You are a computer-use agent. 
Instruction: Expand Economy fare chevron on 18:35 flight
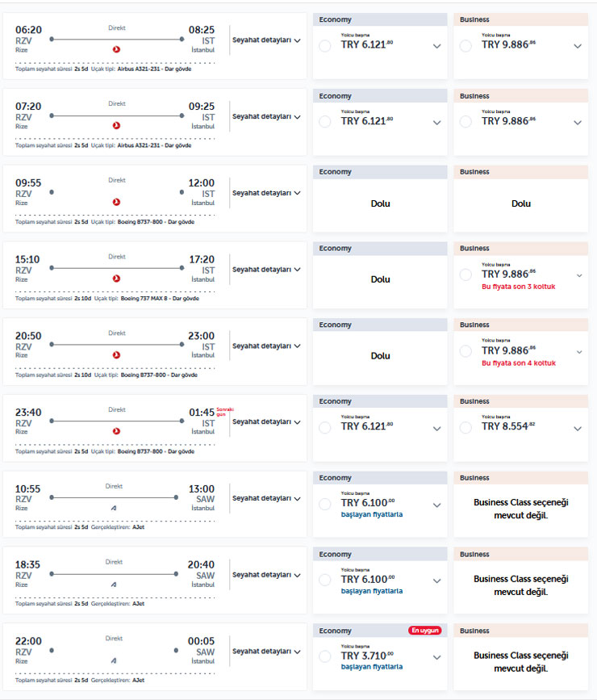tap(437, 581)
